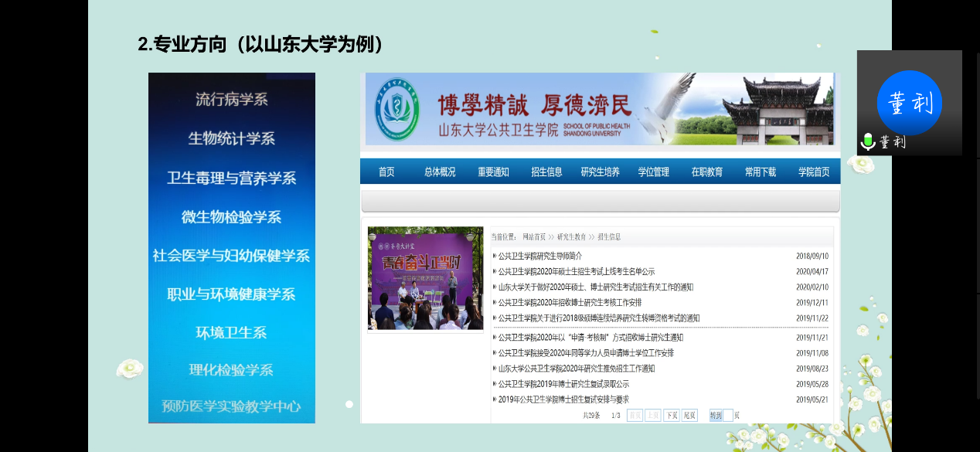
Task: Click the Shandong University school emblem logo
Action: coord(396,110)
